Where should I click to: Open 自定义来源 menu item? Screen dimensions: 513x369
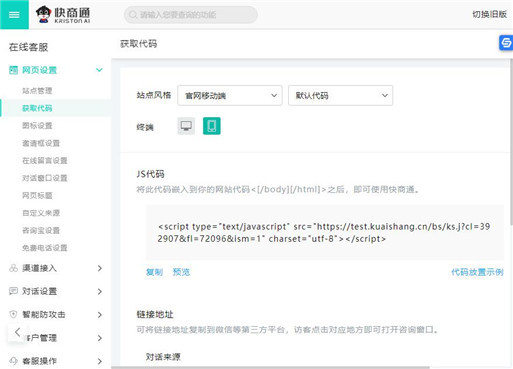pyautogui.click(x=41, y=213)
